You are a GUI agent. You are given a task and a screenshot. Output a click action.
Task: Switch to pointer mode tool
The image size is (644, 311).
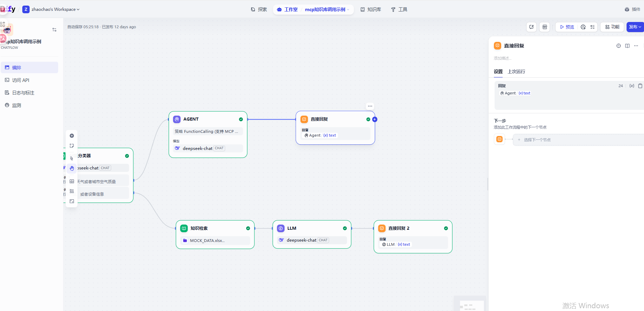tap(72, 158)
